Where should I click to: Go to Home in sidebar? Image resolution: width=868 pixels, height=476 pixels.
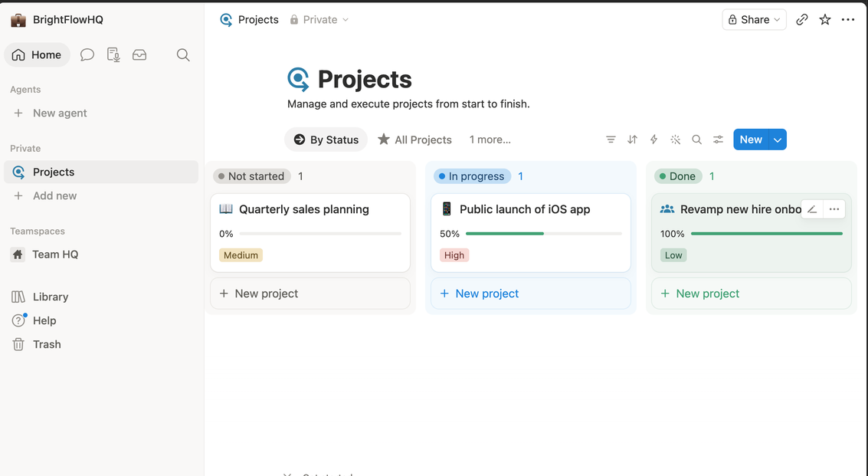coord(37,55)
